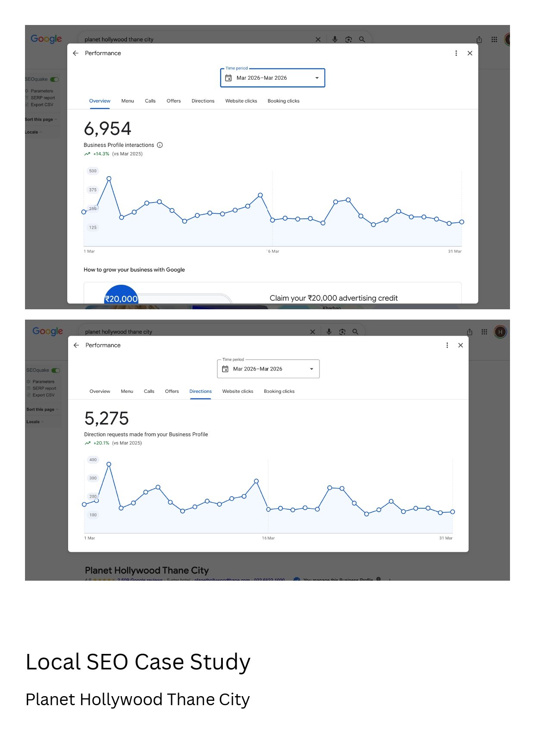The image size is (535, 756).
Task: Click the Planet Hollywood Thane City listing heading
Action: point(147,570)
